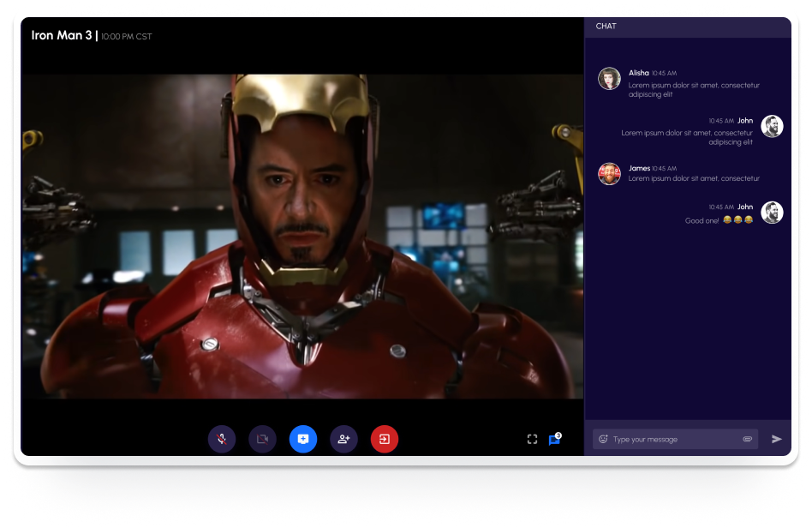Send the chat message
Viewport: 812px width, 528px height.
click(x=776, y=439)
